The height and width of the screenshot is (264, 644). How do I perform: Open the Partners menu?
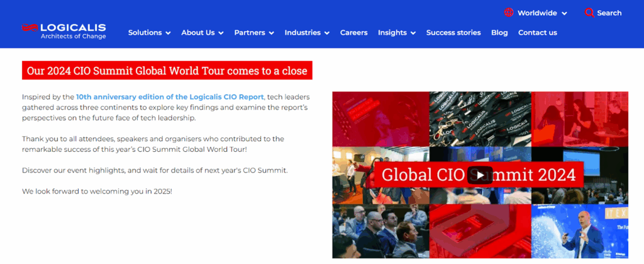tap(250, 33)
